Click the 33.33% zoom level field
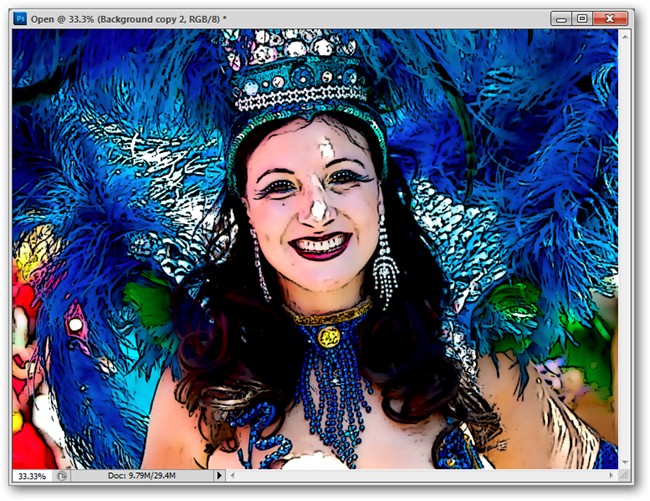This screenshot has width=650, height=501. click(x=32, y=476)
